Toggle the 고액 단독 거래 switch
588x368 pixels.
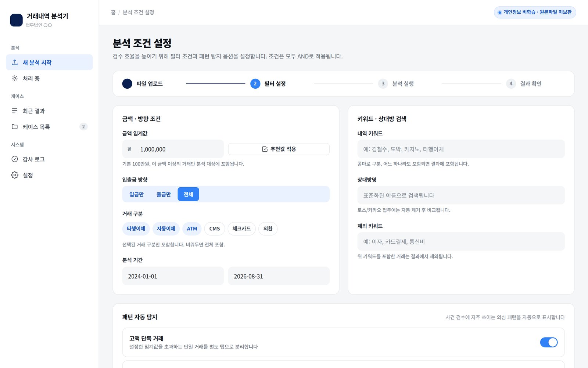549,342
